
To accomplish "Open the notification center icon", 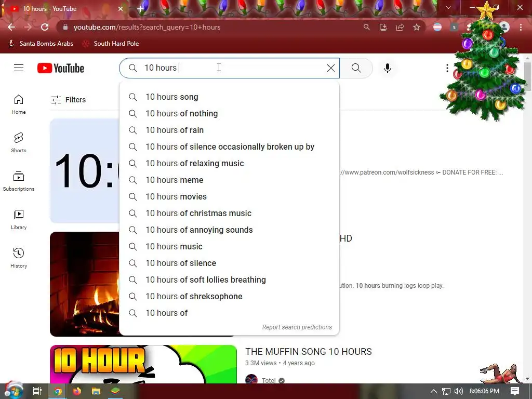I will [515, 391].
